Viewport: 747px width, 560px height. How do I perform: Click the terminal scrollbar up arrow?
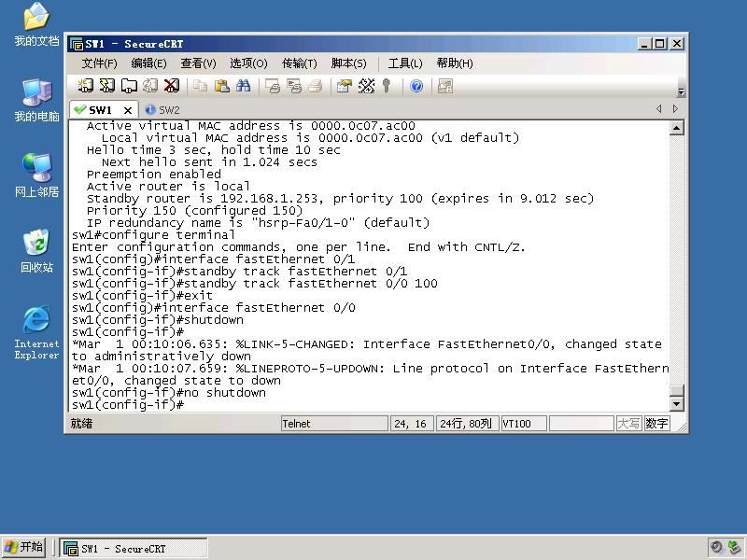click(x=677, y=128)
